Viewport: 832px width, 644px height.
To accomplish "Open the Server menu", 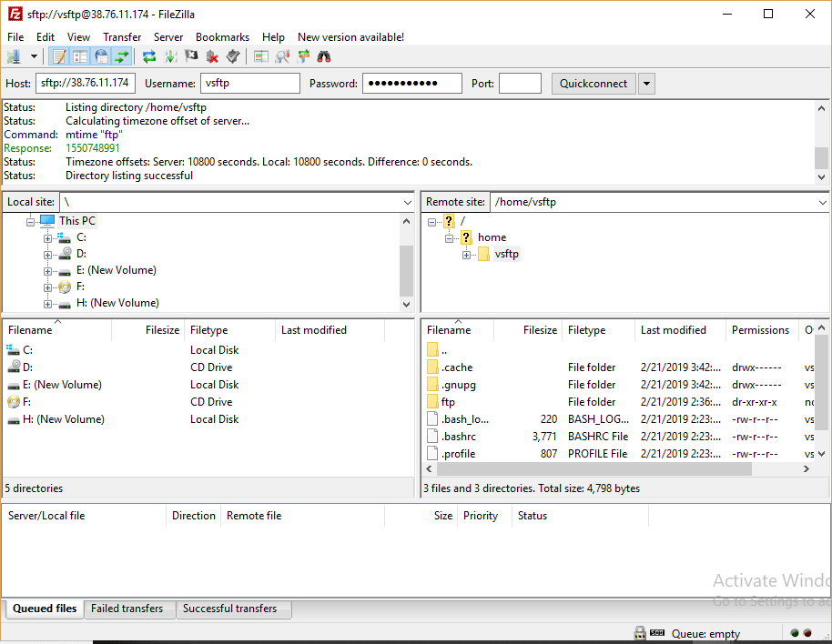I will pyautogui.click(x=168, y=37).
